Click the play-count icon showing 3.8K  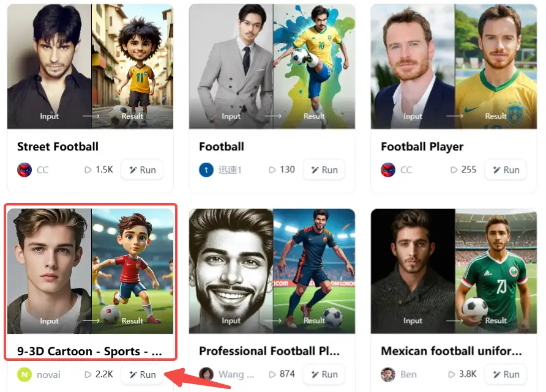pos(451,374)
